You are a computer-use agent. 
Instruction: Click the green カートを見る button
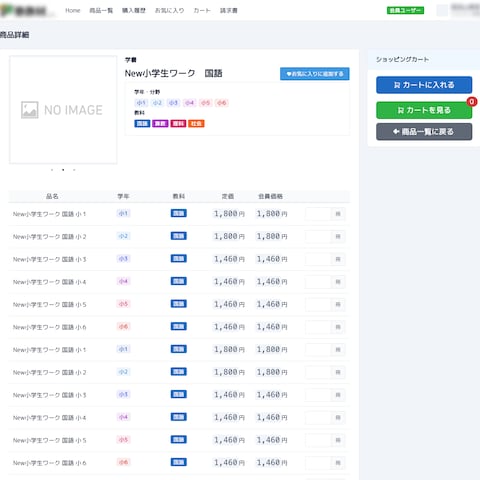point(424,110)
